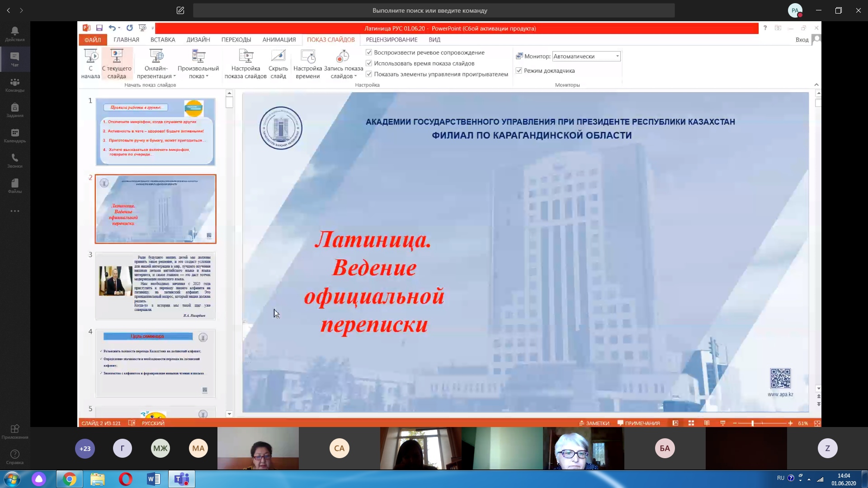
Task: Start slideshow from beginning (С начала)
Action: tap(90, 64)
